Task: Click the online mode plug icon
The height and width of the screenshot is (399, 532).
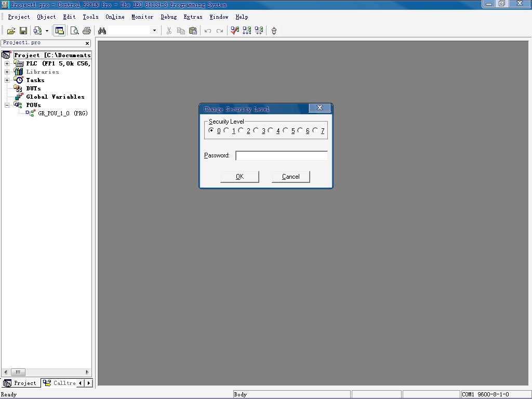Action: tap(274, 31)
